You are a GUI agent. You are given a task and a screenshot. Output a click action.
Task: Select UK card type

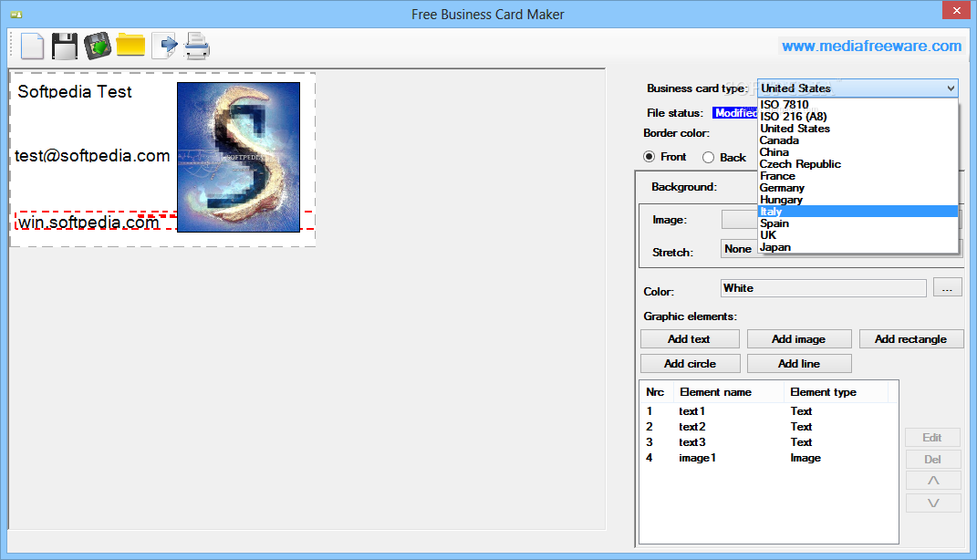(x=858, y=234)
